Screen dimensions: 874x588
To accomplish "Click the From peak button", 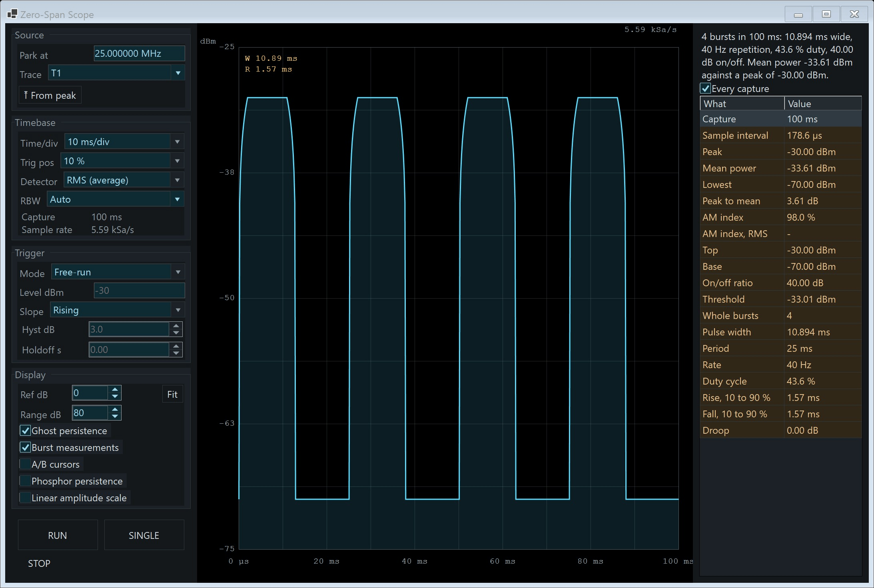I will (x=50, y=95).
